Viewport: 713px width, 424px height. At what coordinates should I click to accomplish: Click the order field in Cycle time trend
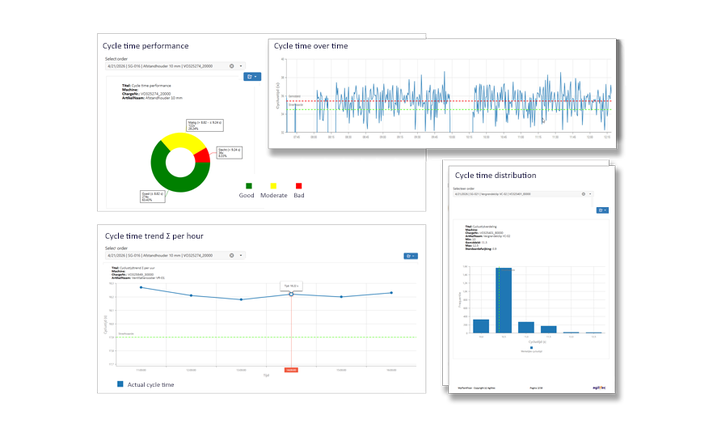175,255
